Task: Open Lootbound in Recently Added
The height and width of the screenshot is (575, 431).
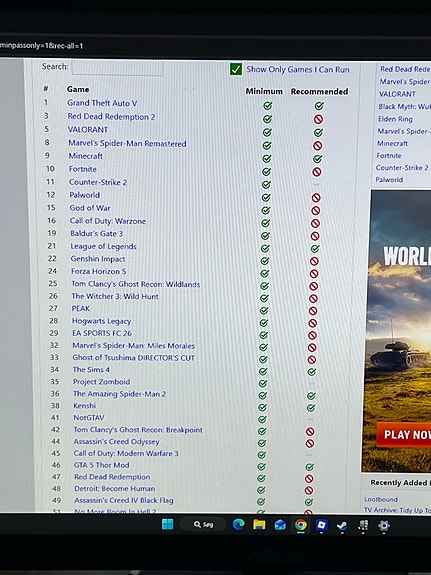Action: 381,499
